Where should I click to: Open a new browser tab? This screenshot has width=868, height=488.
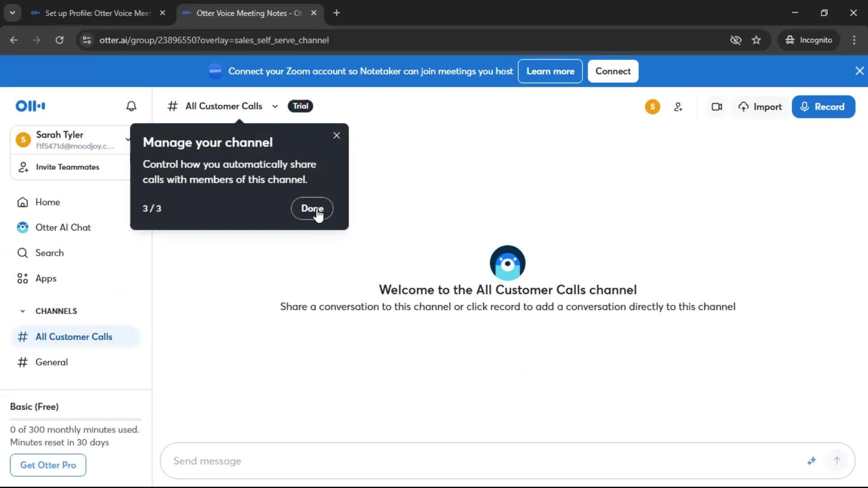pyautogui.click(x=336, y=13)
